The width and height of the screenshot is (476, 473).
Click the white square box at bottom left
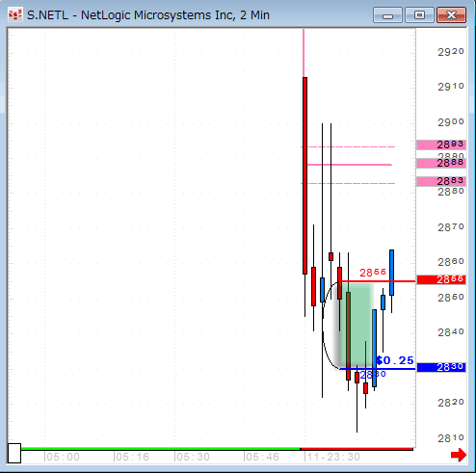(14, 454)
